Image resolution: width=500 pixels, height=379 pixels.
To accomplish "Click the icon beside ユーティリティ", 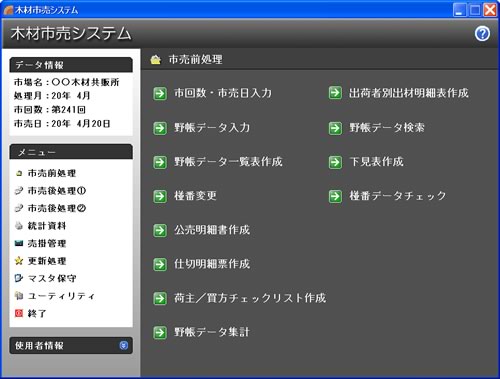I will click(x=19, y=296).
